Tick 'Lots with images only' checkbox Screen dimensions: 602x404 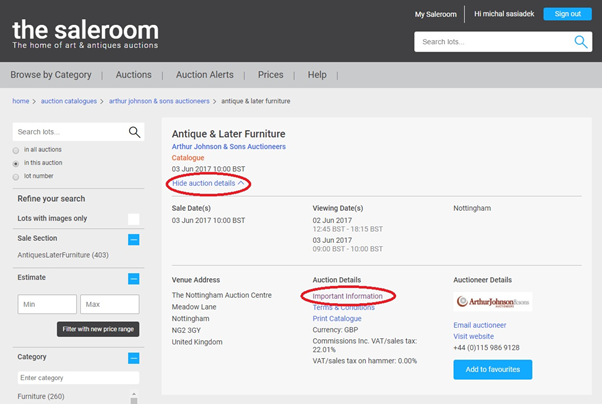[x=134, y=219]
